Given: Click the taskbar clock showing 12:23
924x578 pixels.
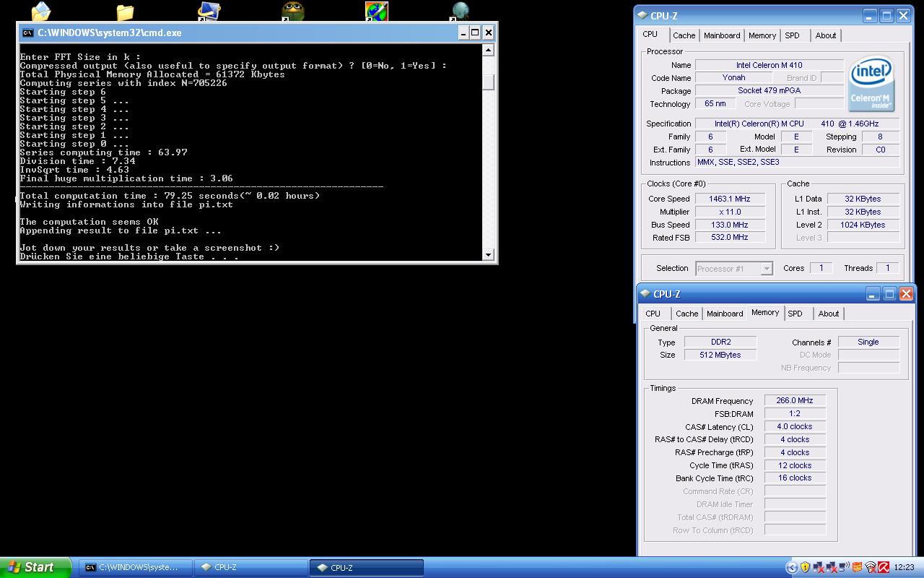Looking at the screenshot, I should pyautogui.click(x=904, y=568).
